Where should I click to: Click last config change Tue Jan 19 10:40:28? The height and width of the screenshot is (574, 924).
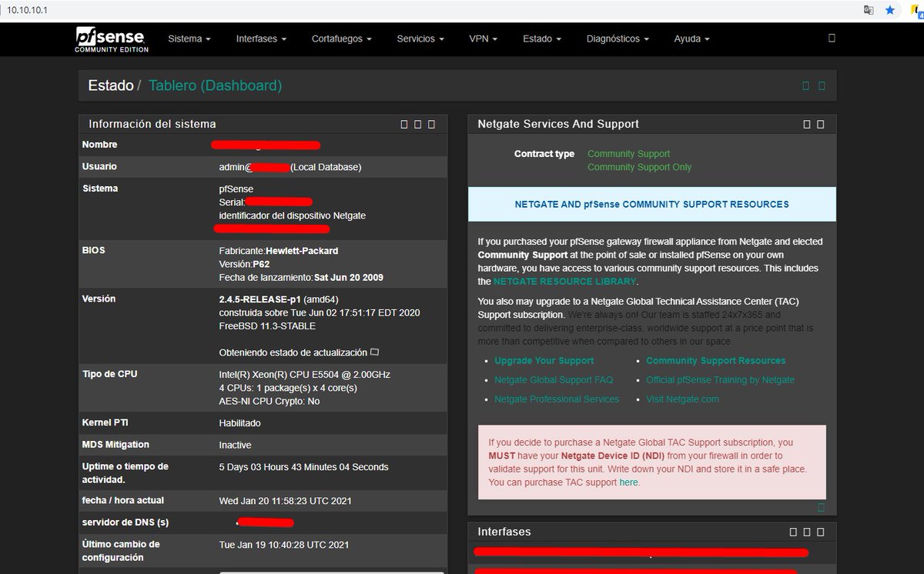[284, 545]
